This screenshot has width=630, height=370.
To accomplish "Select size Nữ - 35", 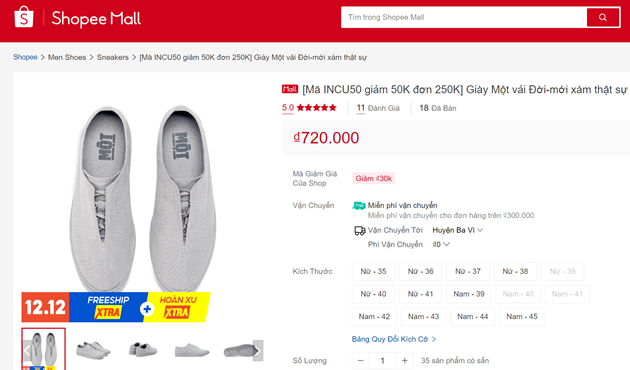I will (x=373, y=272).
